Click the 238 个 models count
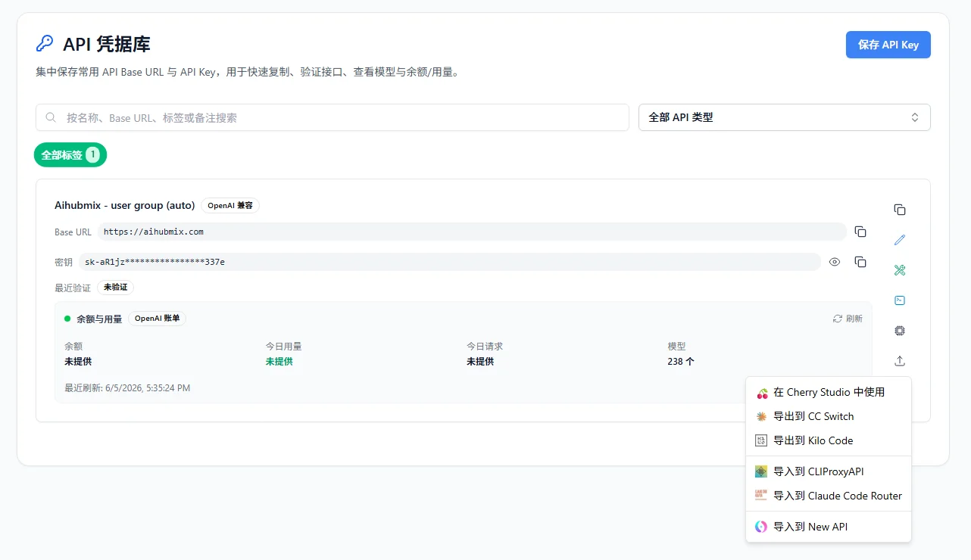This screenshot has height=560, width=971. coord(681,362)
